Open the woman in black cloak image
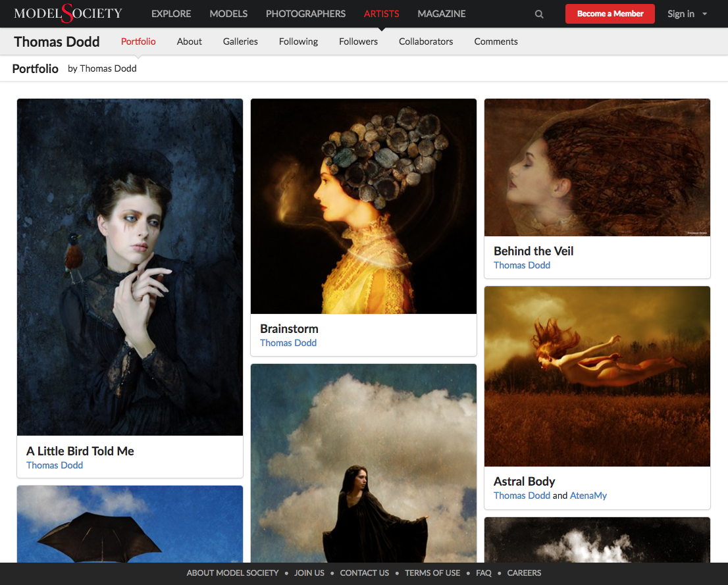 pos(363,463)
